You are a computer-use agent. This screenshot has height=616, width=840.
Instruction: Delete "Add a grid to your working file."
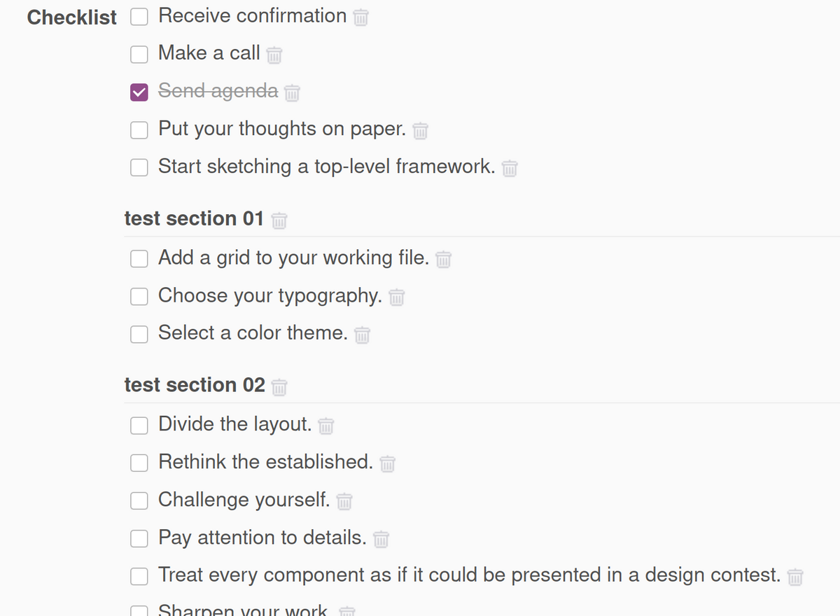443,259
